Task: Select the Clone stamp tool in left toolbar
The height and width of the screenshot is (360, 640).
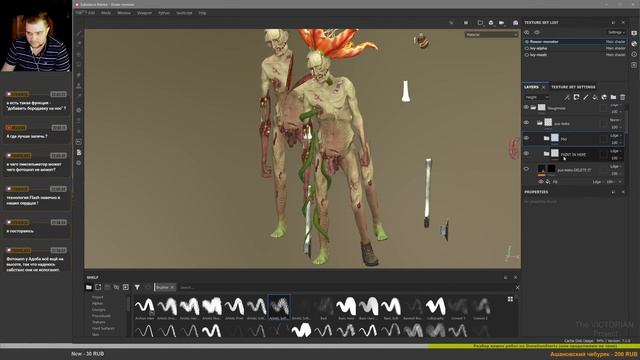Action: click(79, 86)
